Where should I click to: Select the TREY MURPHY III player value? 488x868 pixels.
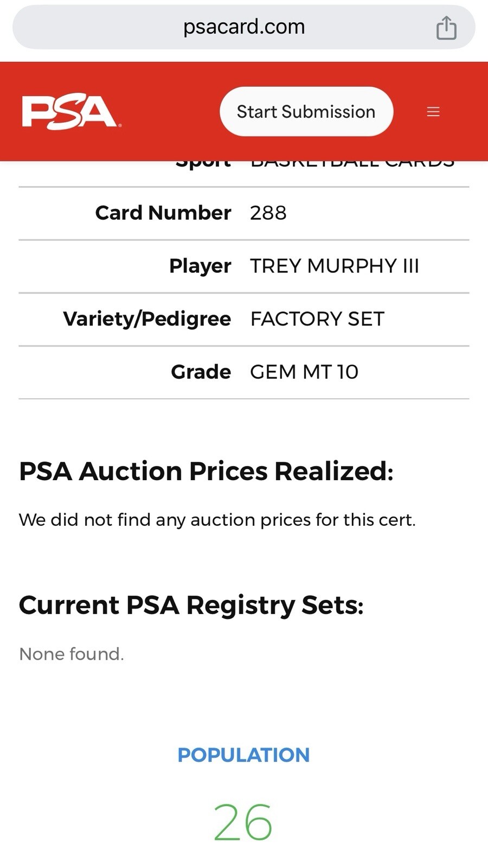pos(335,266)
